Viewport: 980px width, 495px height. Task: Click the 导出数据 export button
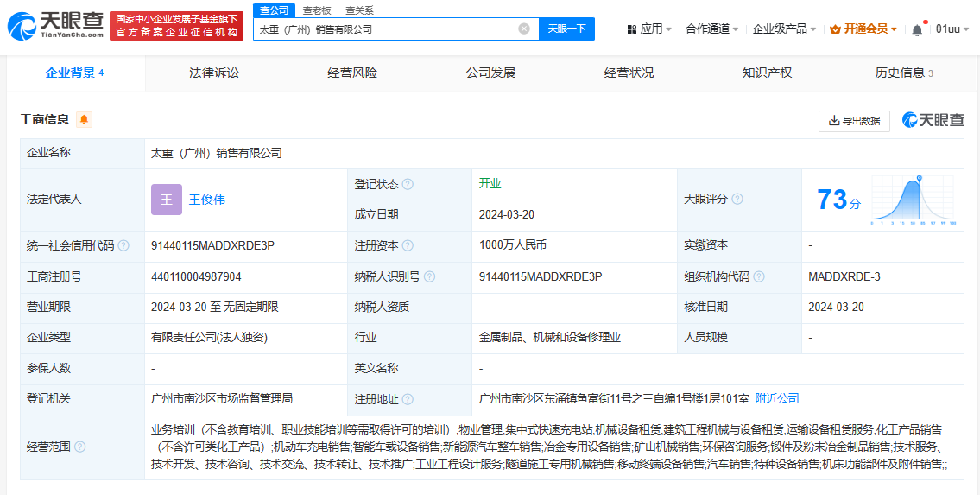[854, 121]
